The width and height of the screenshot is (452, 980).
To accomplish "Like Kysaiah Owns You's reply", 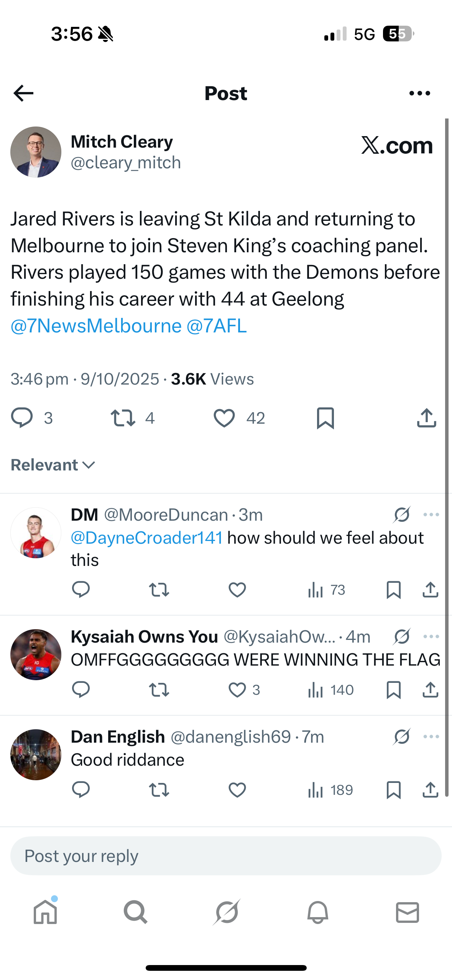I will (x=237, y=690).
